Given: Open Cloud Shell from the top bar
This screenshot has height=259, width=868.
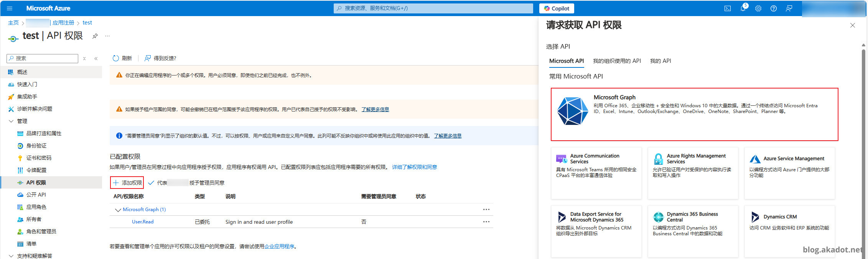Looking at the screenshot, I should click(x=728, y=8).
